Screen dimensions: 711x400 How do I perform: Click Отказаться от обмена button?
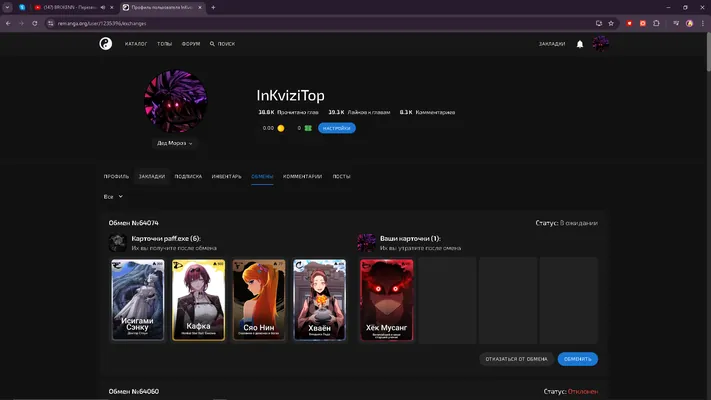coord(516,359)
